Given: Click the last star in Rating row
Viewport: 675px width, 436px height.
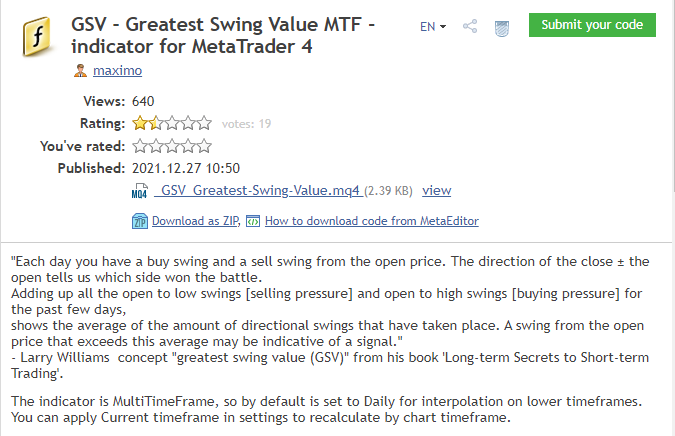Looking at the screenshot, I should click(x=204, y=124).
